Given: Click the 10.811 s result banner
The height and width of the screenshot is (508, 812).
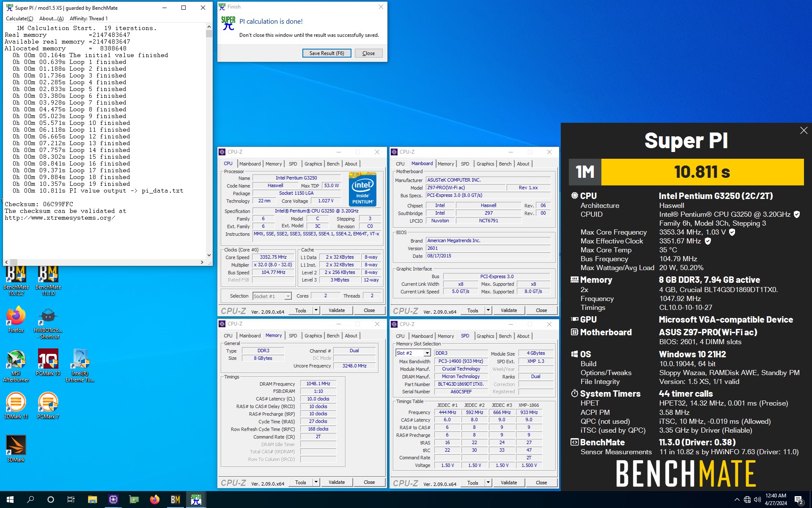Looking at the screenshot, I should (x=702, y=172).
